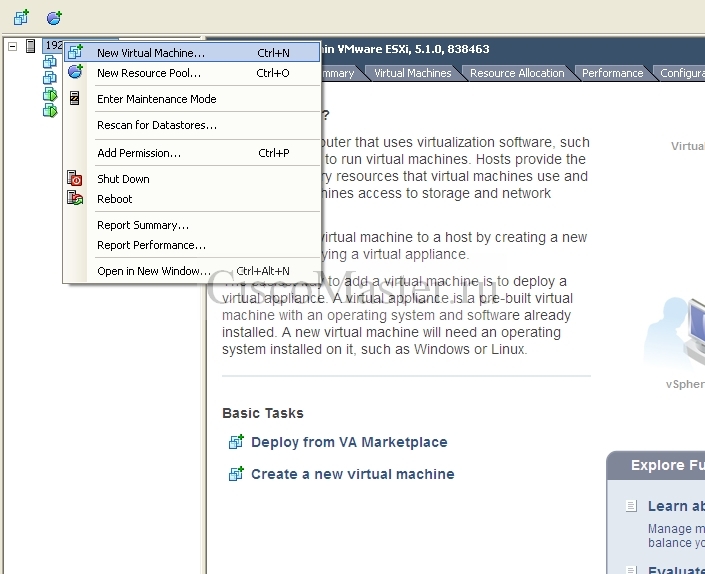
Task: Switch to the Resource Allocation tab
Action: coord(517,73)
